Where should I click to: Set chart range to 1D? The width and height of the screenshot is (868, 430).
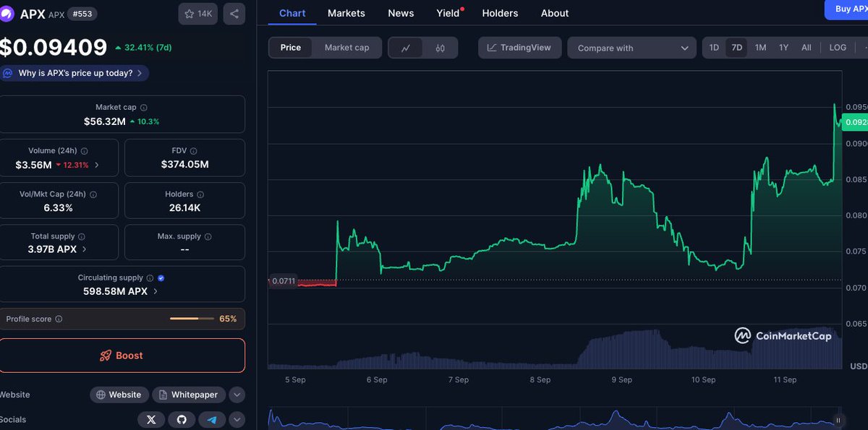pyautogui.click(x=714, y=48)
